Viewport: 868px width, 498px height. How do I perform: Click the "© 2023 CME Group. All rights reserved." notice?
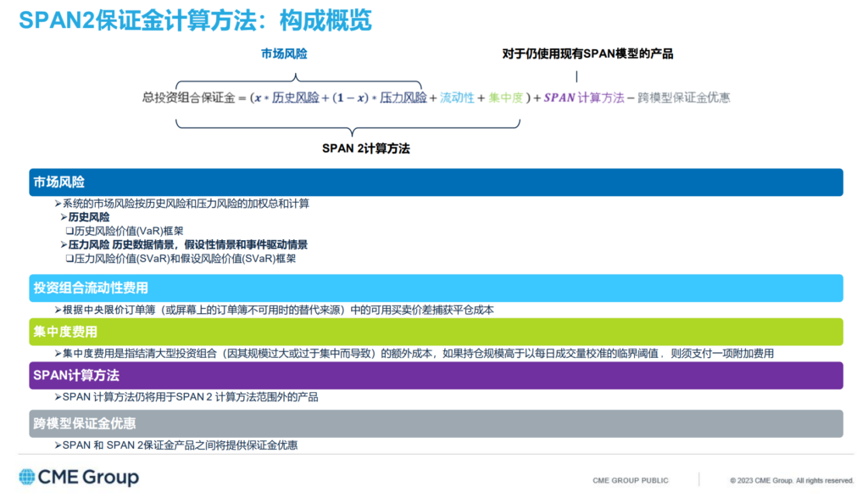792,481
